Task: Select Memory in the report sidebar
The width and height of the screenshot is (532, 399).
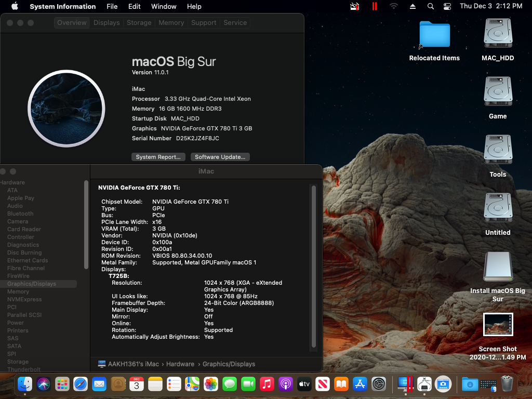Action: (18, 292)
